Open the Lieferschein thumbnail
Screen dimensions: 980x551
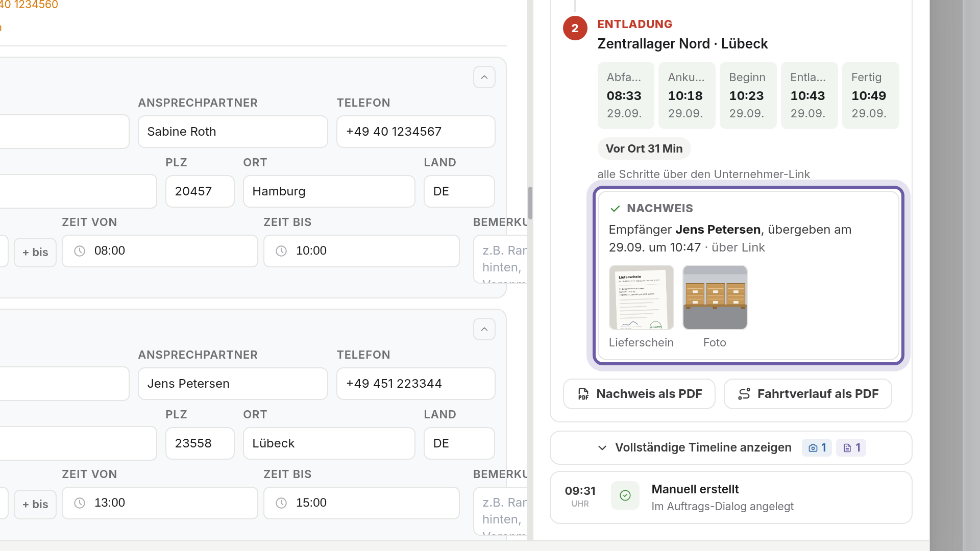(641, 297)
